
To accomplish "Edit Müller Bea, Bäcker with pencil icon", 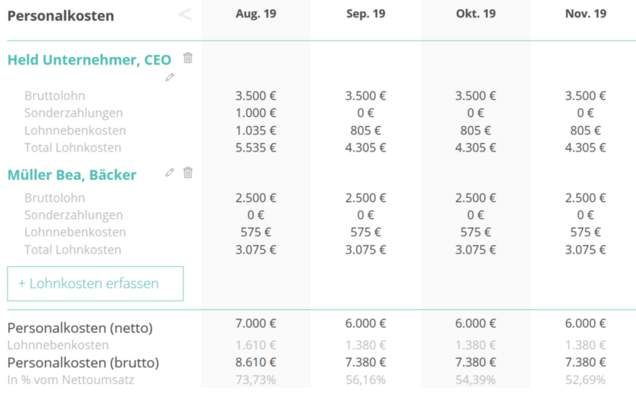I will click(x=170, y=173).
